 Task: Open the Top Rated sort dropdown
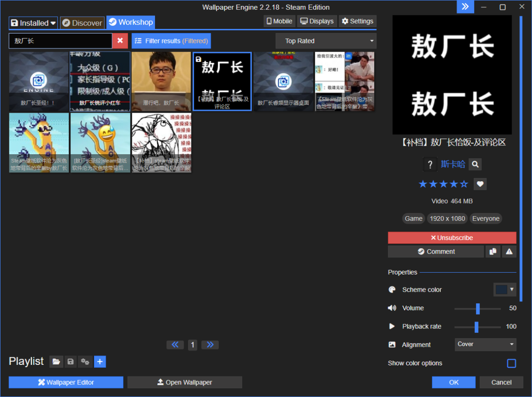pos(325,41)
